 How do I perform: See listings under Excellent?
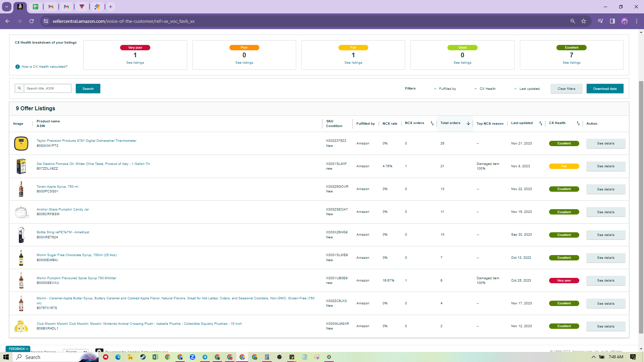(572, 63)
